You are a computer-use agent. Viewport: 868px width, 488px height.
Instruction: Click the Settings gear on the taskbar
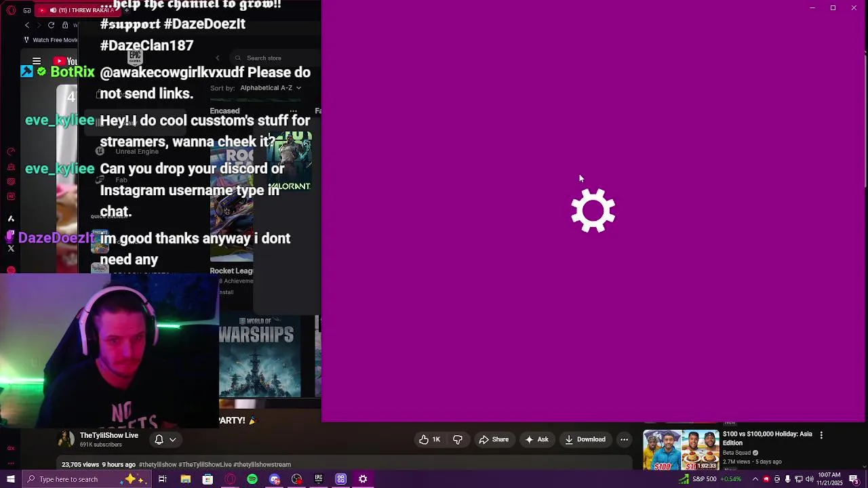pos(363,479)
